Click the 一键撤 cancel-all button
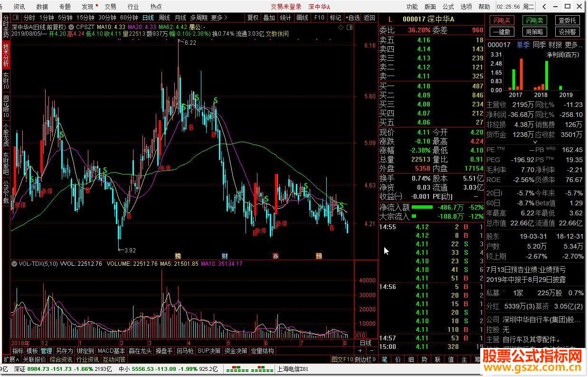This screenshot has width=588, height=377. (x=501, y=32)
